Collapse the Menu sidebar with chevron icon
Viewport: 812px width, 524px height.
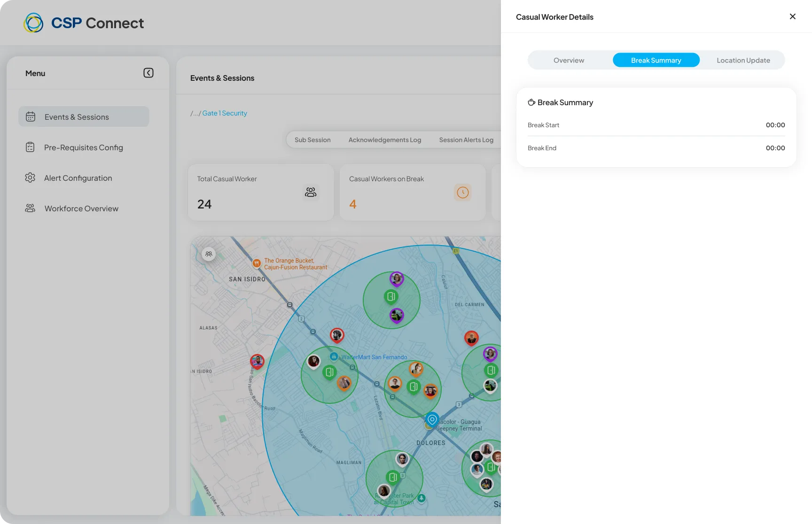[148, 73]
